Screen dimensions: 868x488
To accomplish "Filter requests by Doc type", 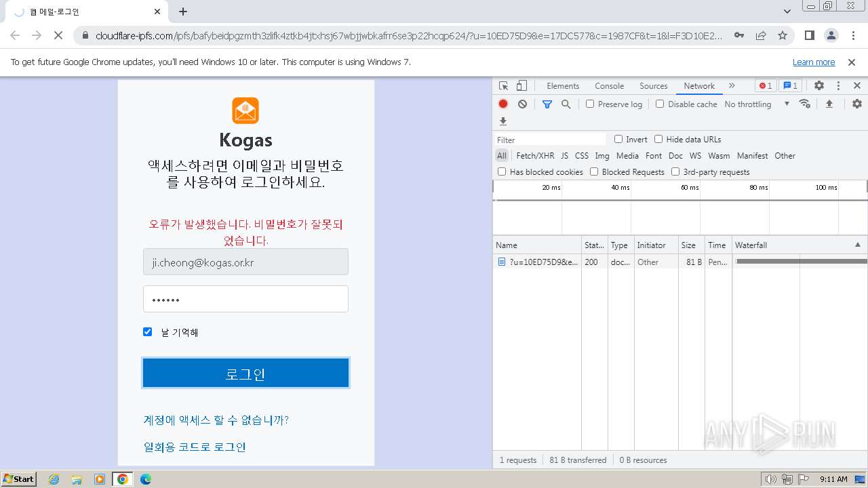I will [675, 156].
